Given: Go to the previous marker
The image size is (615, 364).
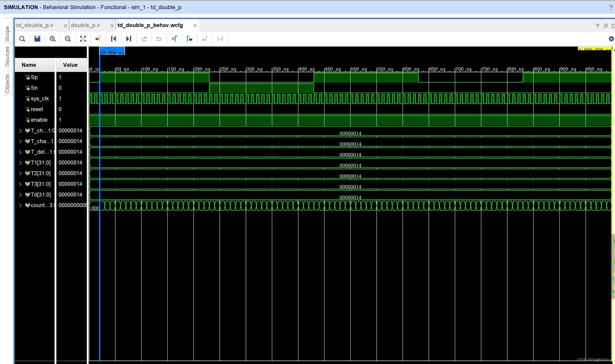Looking at the screenshot, I should (x=190, y=39).
